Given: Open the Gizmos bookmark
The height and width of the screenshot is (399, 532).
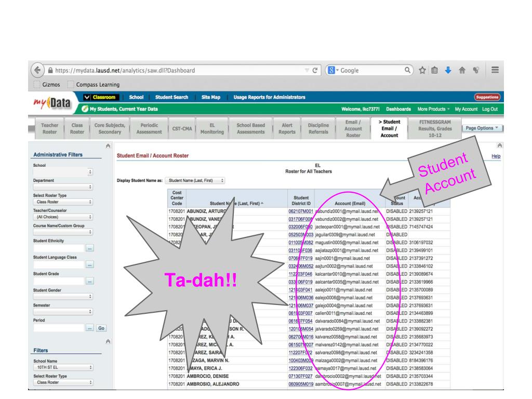Looking at the screenshot, I should click(47, 85).
